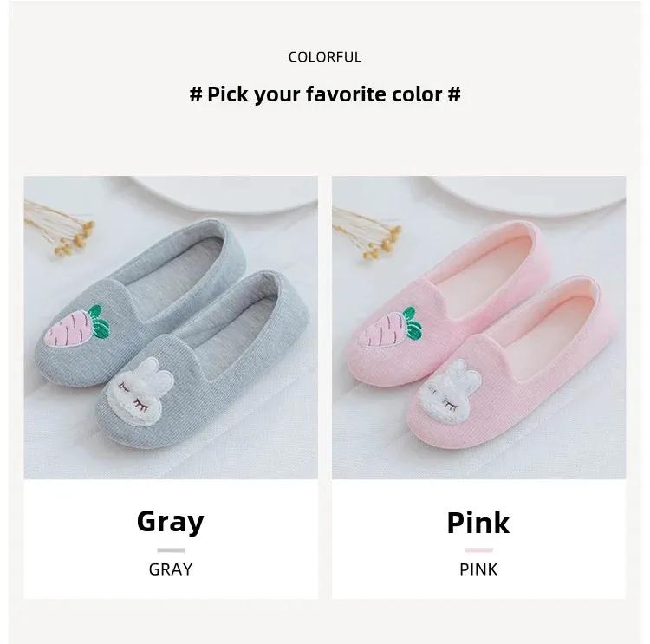Select the gray slippers product photo
The image size is (650, 644).
[x=171, y=328]
